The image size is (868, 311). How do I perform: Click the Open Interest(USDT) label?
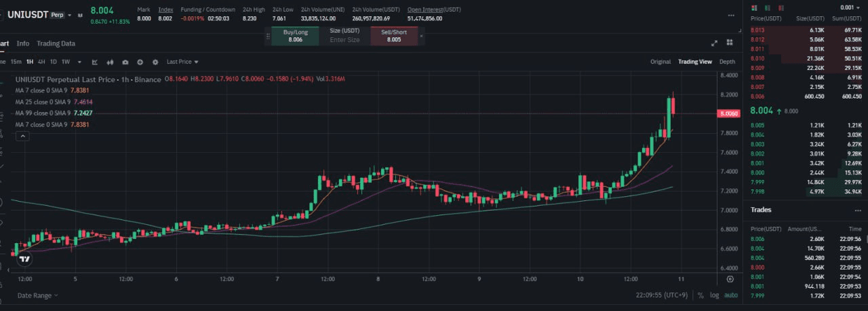tap(434, 10)
